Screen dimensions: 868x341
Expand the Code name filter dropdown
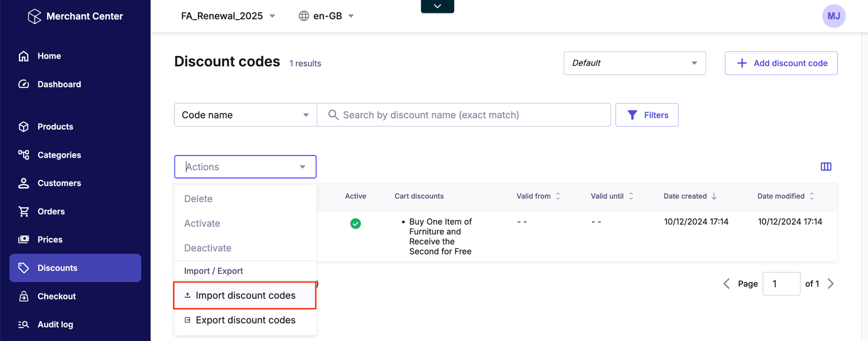pos(245,115)
